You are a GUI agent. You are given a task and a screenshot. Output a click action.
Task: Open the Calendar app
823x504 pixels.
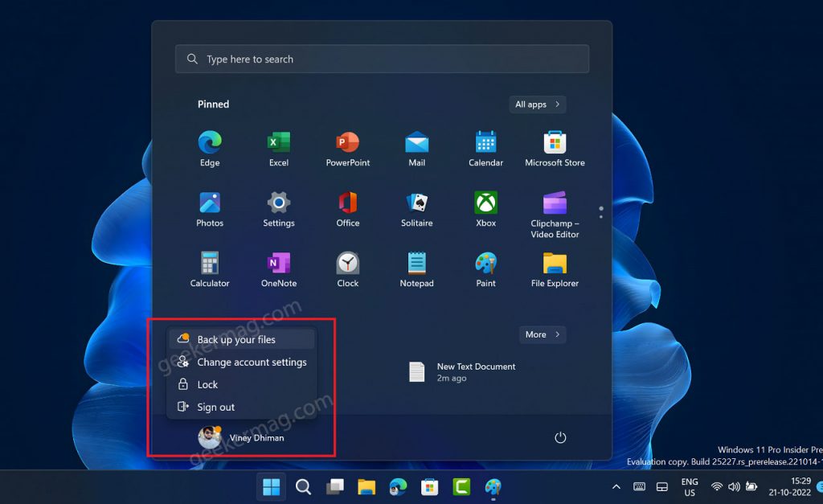click(x=485, y=149)
